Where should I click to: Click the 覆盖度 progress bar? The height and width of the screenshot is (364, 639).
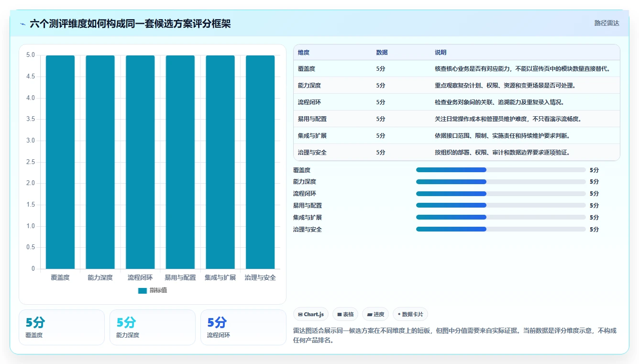coord(501,170)
